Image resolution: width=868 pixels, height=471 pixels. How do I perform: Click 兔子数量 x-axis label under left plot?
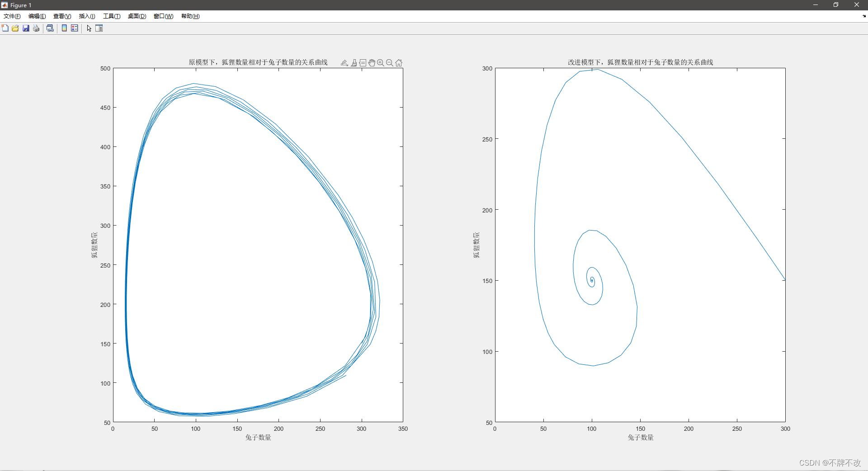pos(258,438)
